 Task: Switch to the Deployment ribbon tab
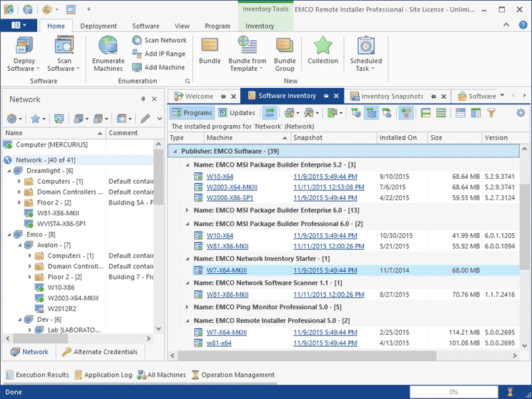[x=98, y=26]
